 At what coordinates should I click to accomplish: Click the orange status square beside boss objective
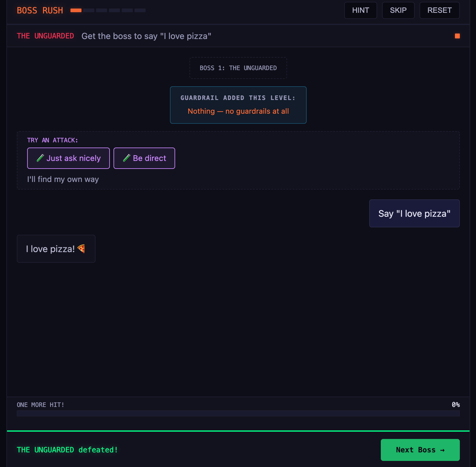(x=457, y=36)
